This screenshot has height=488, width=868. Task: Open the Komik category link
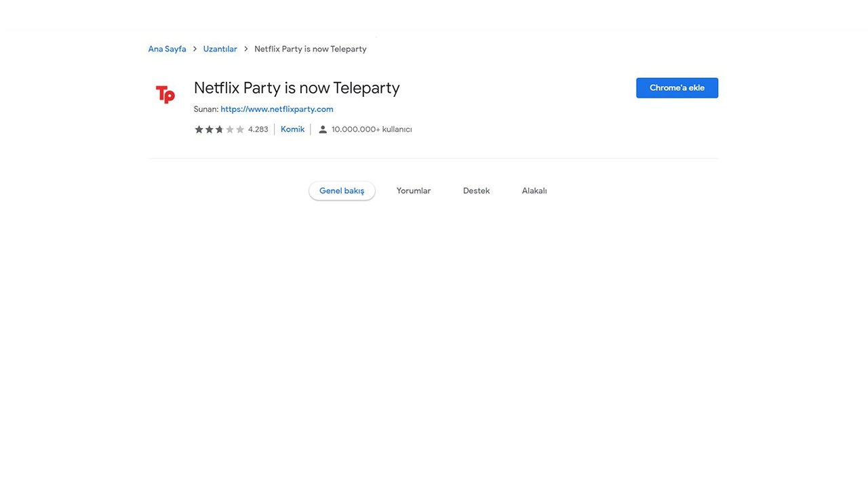[292, 129]
